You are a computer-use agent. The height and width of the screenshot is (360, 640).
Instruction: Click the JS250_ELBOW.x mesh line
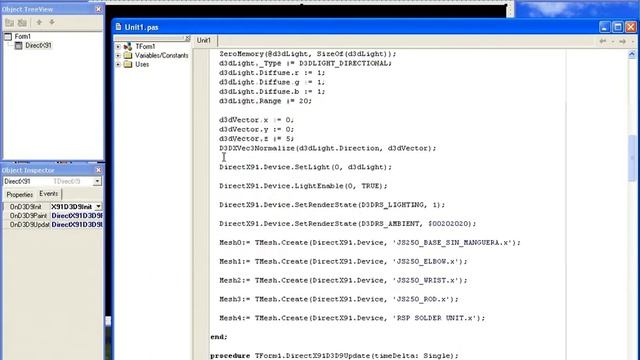pos(343,261)
